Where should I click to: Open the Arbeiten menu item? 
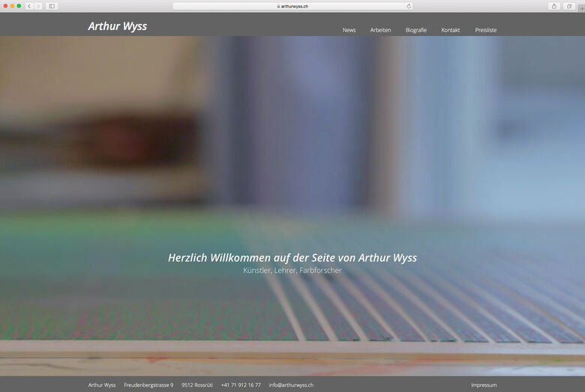(380, 30)
